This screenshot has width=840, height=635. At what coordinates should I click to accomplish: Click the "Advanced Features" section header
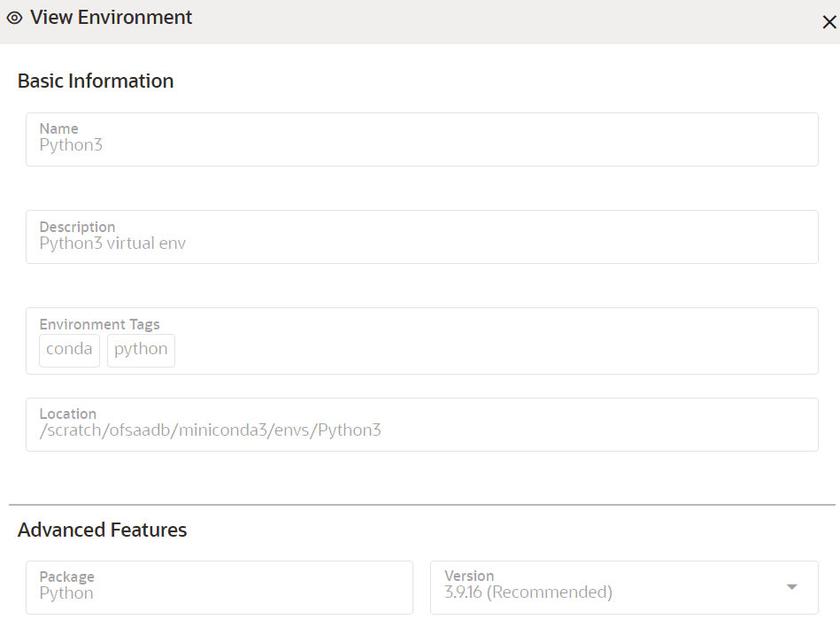(x=101, y=530)
